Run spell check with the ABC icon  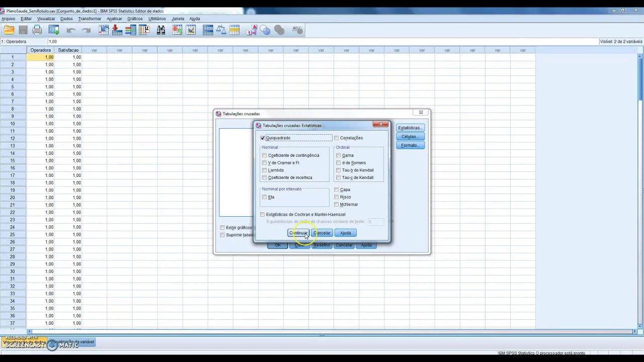[297, 30]
